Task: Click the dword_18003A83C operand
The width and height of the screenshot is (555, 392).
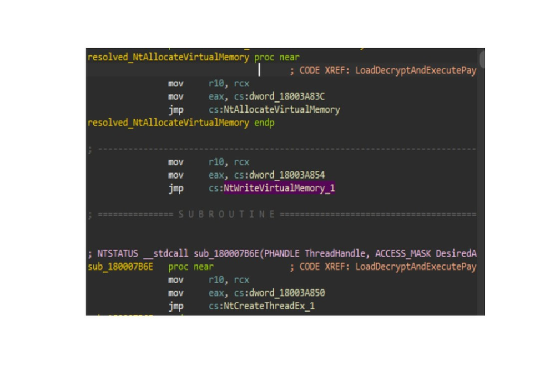Action: pyautogui.click(x=287, y=96)
